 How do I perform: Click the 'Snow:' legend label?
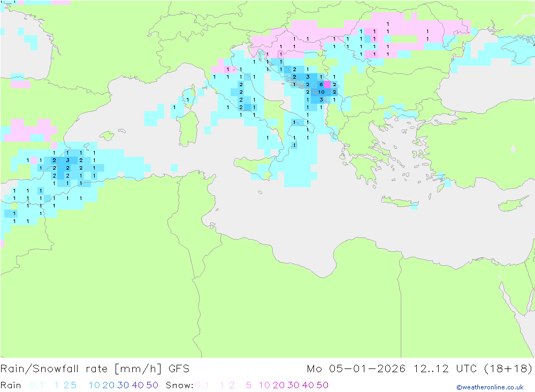pyautogui.click(x=180, y=385)
